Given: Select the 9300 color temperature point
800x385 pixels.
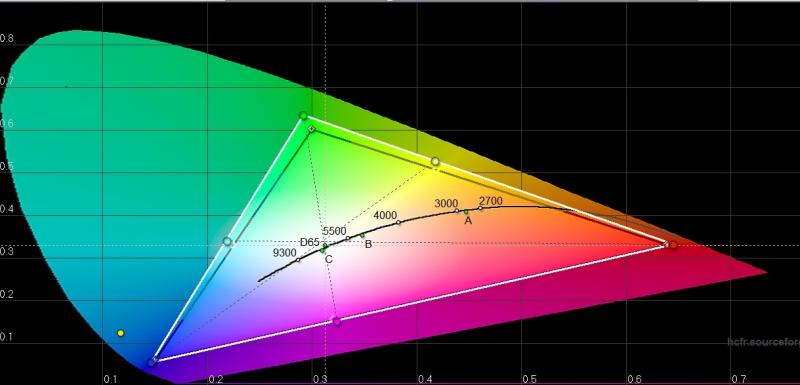Looking at the screenshot, I should tap(298, 260).
